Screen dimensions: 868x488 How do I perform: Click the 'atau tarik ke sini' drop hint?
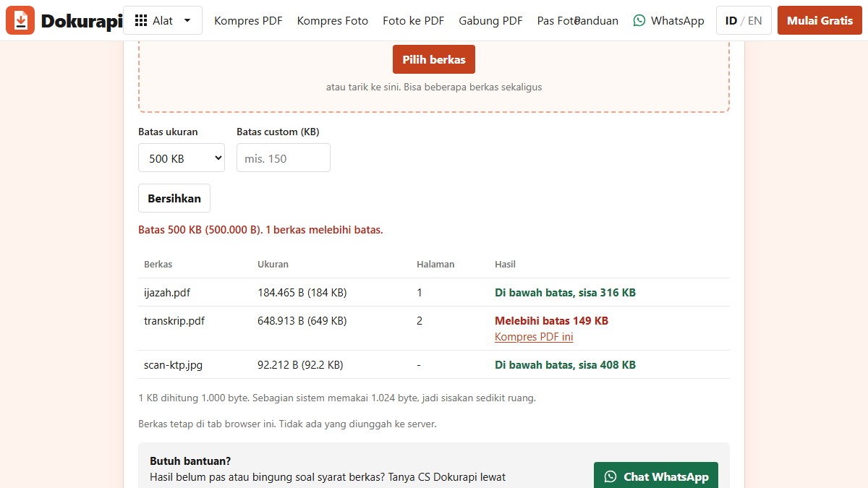[x=434, y=87]
